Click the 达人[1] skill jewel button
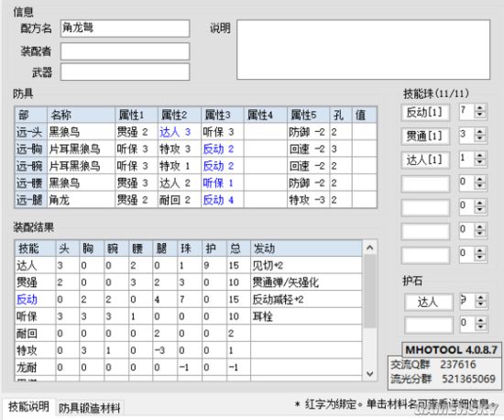Screen dimensions: 504x420 tap(425, 160)
